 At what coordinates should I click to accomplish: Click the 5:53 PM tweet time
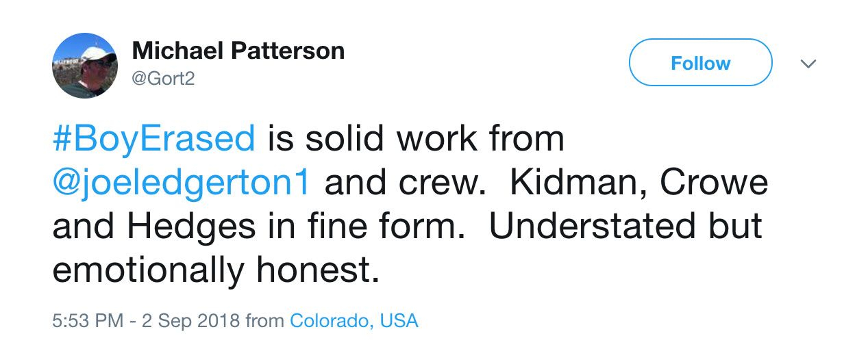(x=88, y=320)
